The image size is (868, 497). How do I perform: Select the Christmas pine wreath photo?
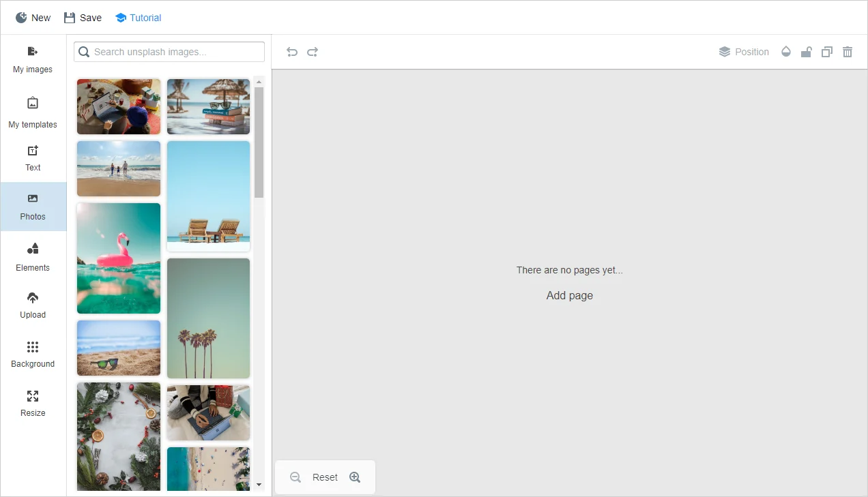point(119,436)
